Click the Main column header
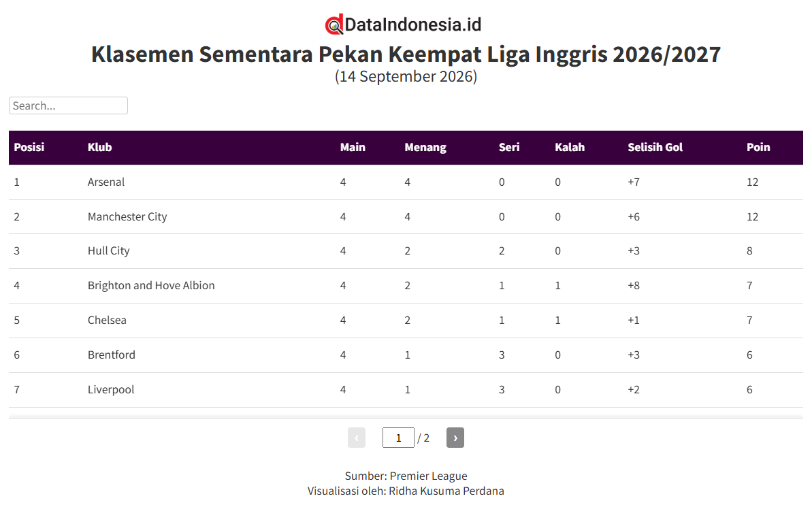The image size is (812, 507). tap(353, 147)
